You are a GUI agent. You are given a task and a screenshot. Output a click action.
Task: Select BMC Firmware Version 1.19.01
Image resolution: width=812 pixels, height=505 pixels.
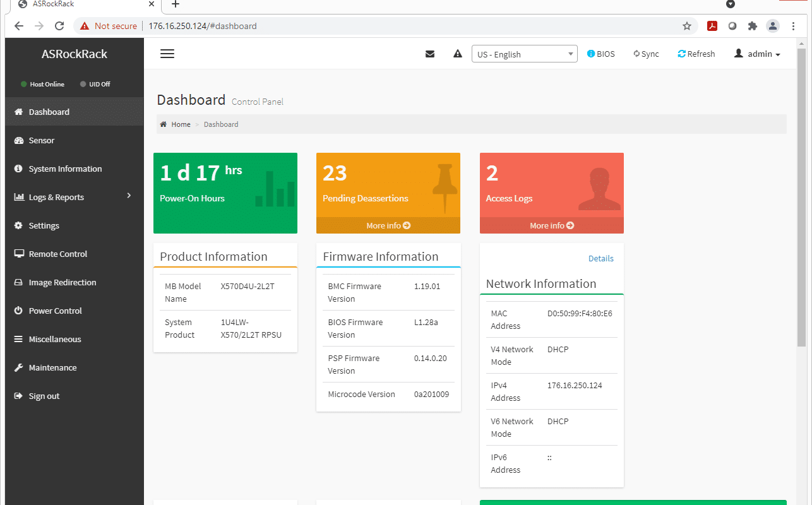(x=427, y=286)
